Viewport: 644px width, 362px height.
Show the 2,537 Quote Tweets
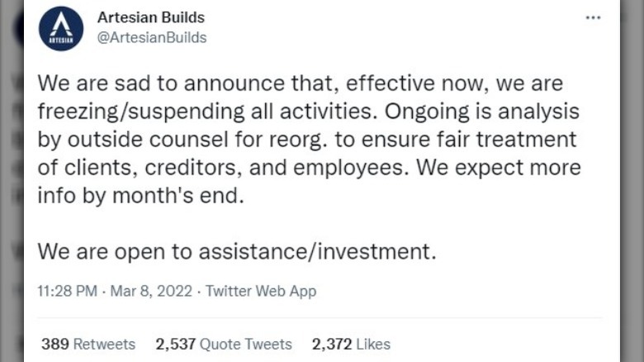pos(224,344)
